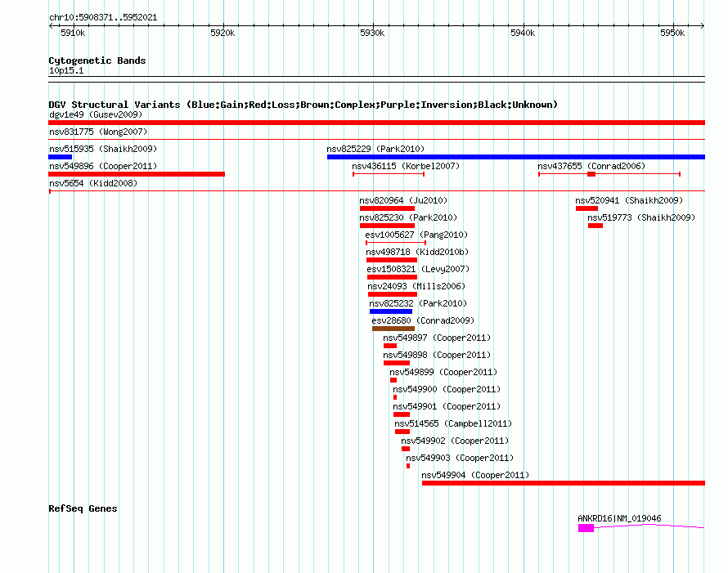Open the nsv549896 (Cooper2011) label

(103, 166)
